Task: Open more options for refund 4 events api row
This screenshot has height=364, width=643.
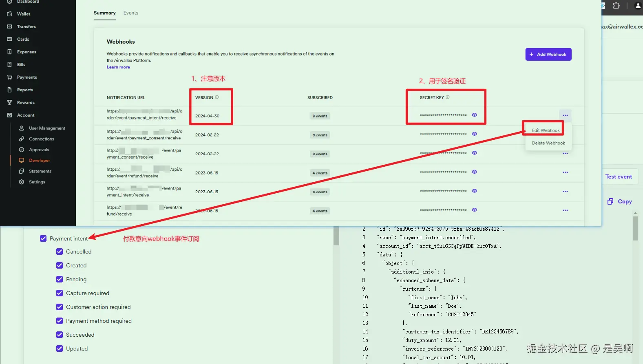Action: click(565, 172)
